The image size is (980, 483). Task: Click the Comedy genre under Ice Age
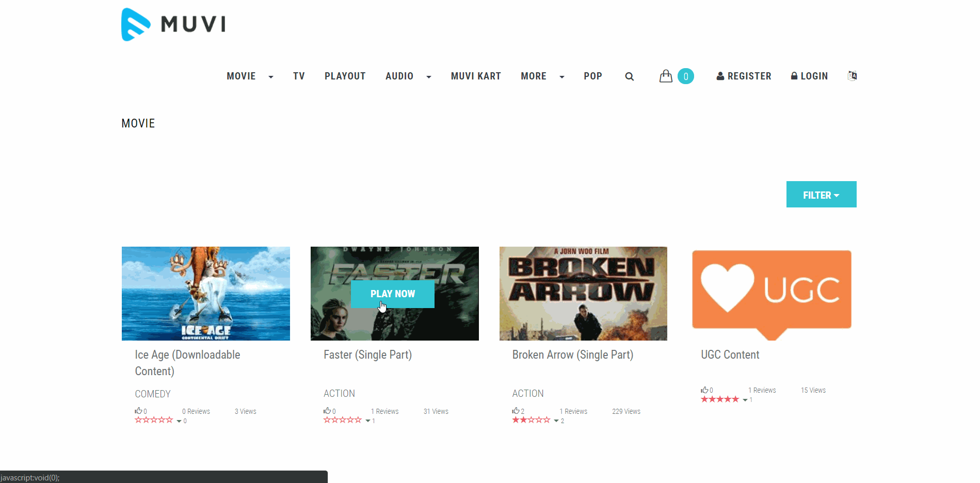153,394
